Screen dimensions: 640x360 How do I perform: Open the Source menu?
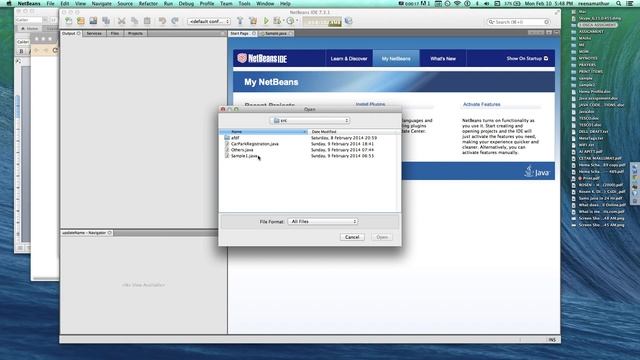[x=125, y=3]
